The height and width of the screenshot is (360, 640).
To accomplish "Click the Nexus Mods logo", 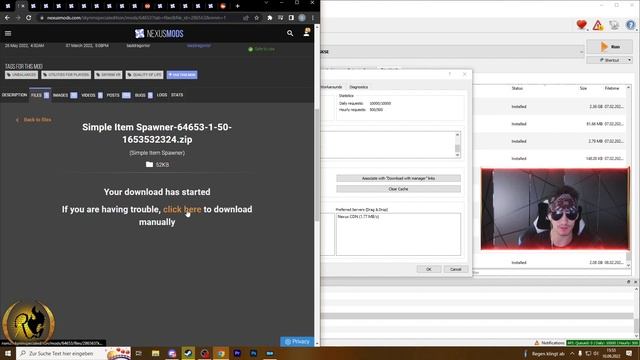I will pos(159,33).
